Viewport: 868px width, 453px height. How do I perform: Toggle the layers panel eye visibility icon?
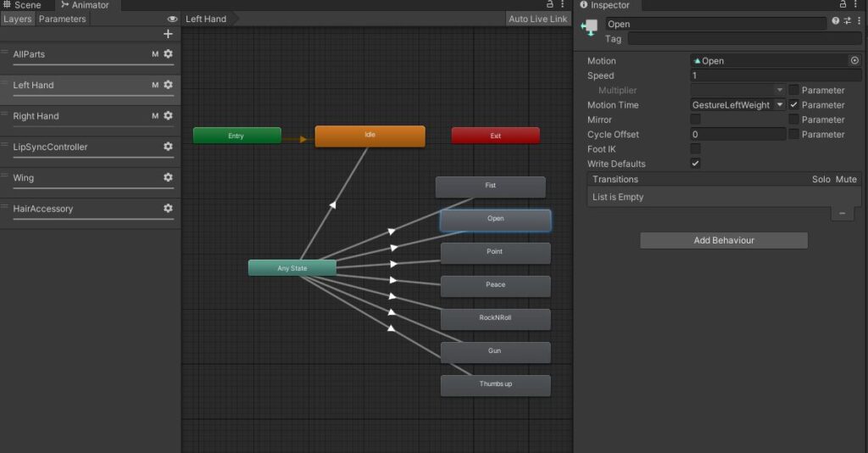pyautogui.click(x=172, y=19)
